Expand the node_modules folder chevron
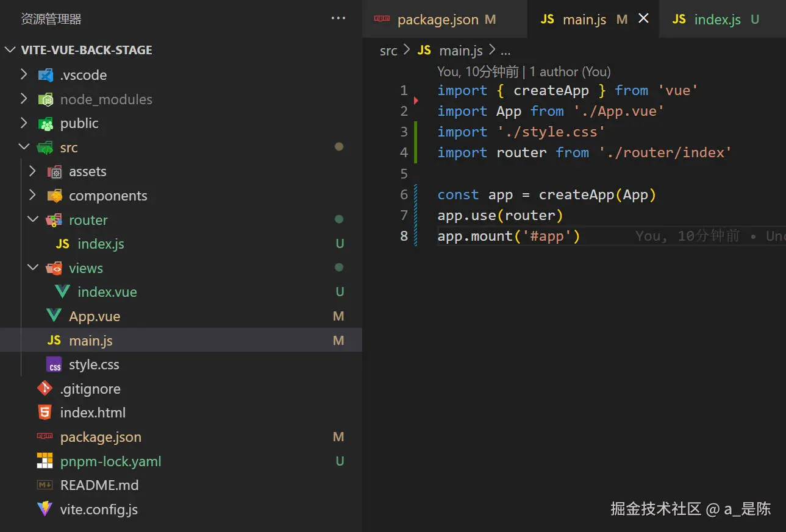Viewport: 786px width, 532px height. pos(24,99)
